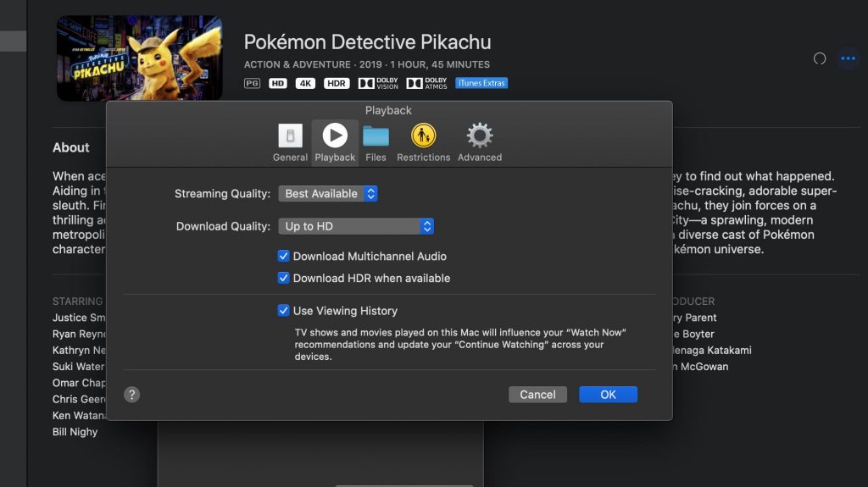Image resolution: width=868 pixels, height=487 pixels.
Task: Disable Use Viewing History checkbox
Action: [x=283, y=311]
